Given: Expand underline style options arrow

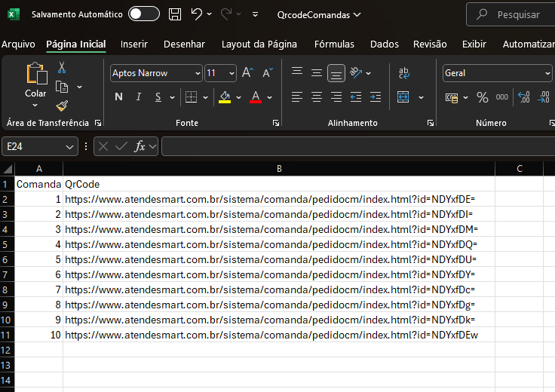Looking at the screenshot, I should click(172, 97).
